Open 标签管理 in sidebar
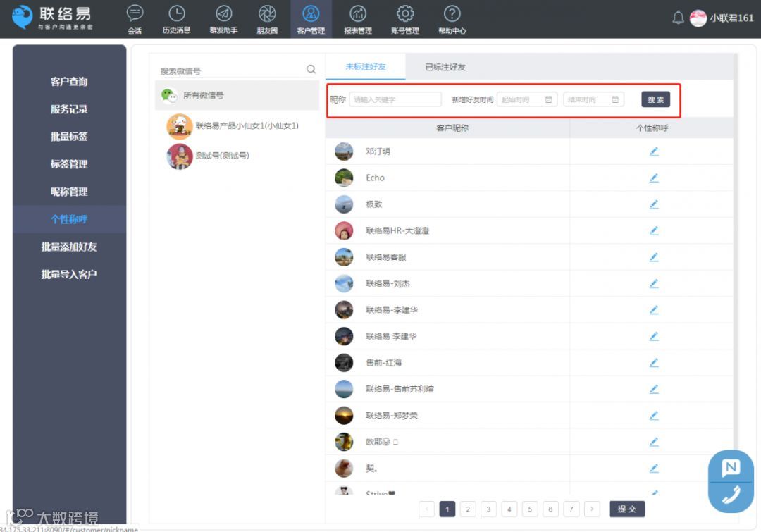Image resolution: width=761 pixels, height=532 pixels. click(x=69, y=164)
